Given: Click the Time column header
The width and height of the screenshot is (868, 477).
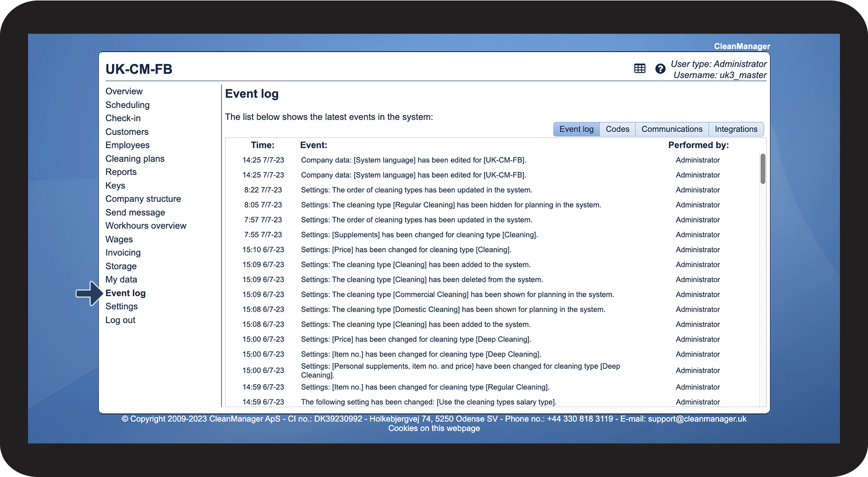Looking at the screenshot, I should tap(263, 145).
